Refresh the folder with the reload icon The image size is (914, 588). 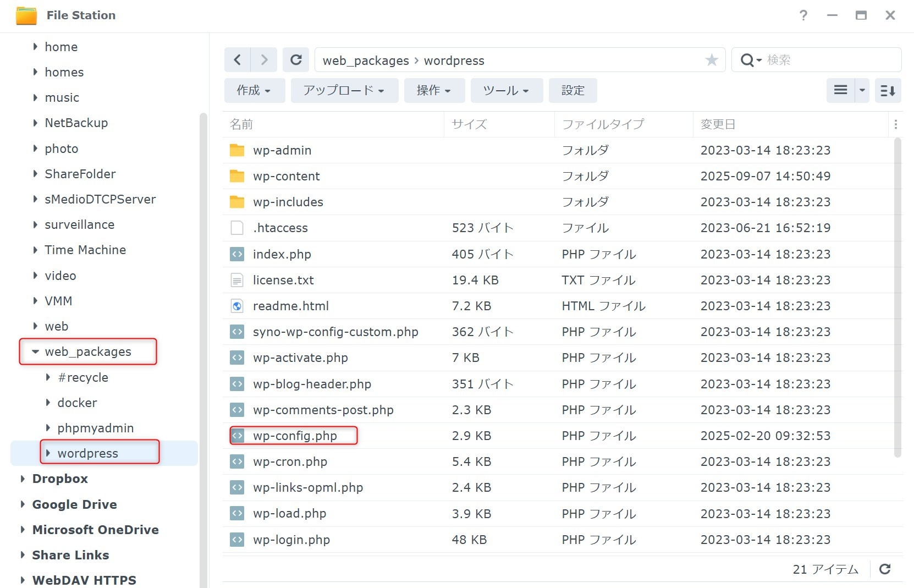296,60
